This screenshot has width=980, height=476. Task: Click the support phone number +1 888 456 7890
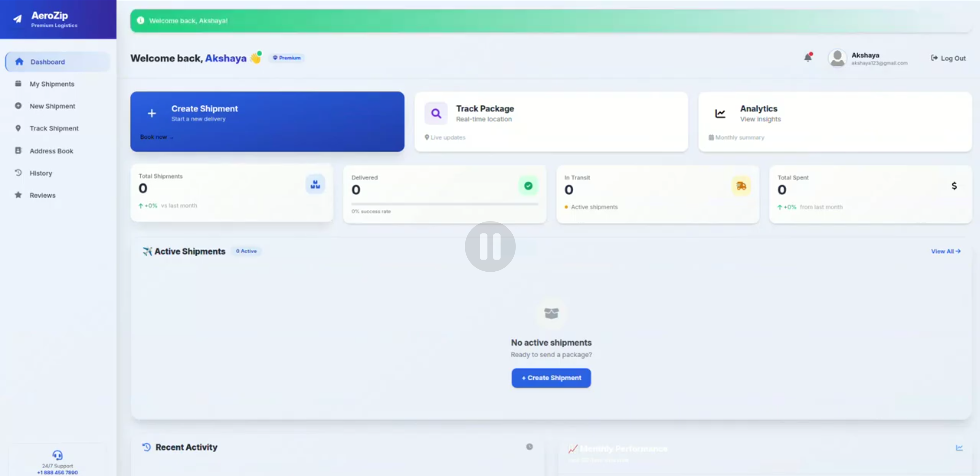tap(57, 473)
